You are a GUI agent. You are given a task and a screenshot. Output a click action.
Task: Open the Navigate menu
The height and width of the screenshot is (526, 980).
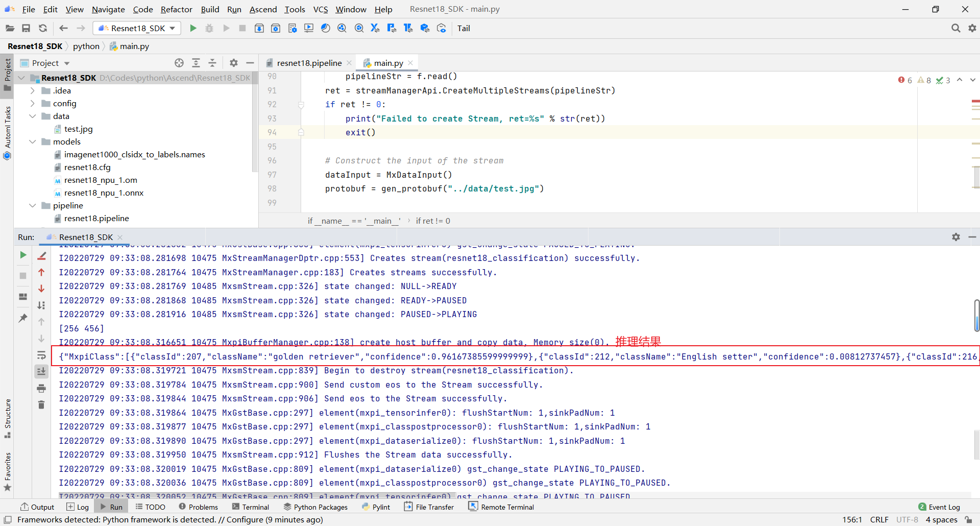click(108, 9)
